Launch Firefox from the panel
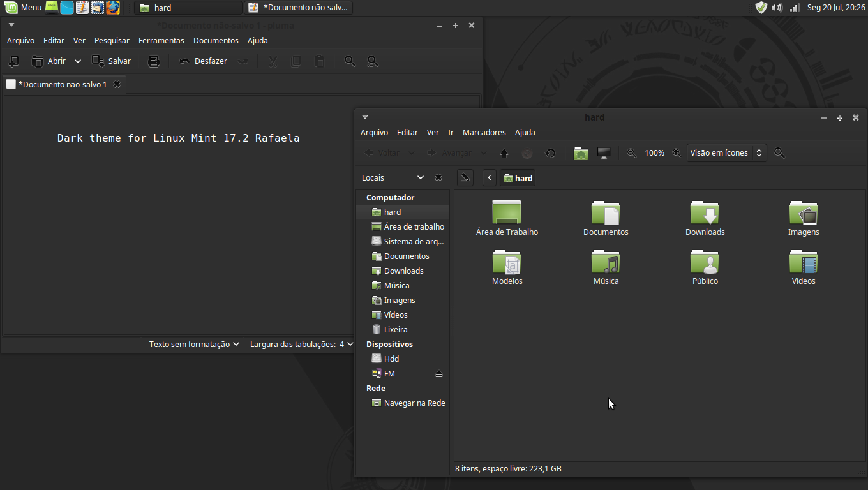The width and height of the screenshot is (868, 490). (x=113, y=8)
